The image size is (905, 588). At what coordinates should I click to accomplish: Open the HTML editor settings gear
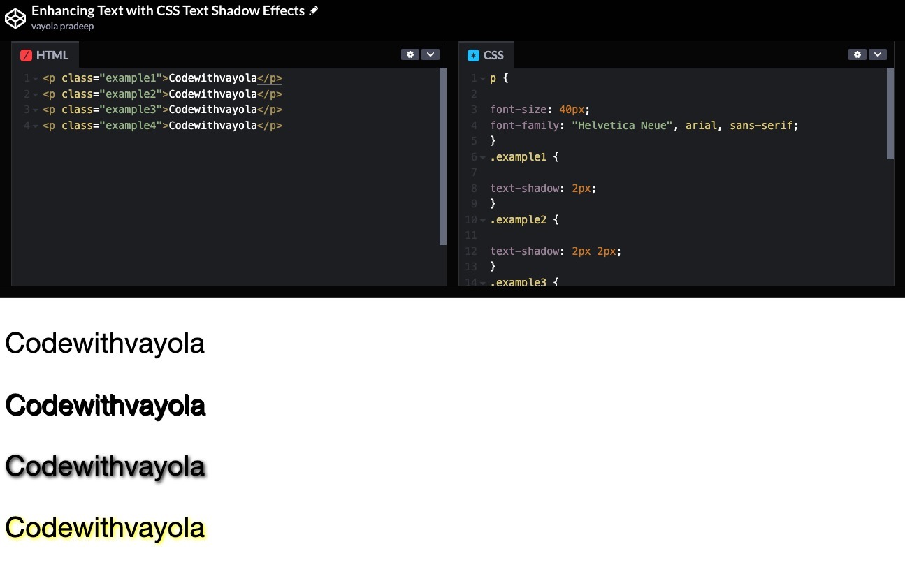click(x=410, y=54)
